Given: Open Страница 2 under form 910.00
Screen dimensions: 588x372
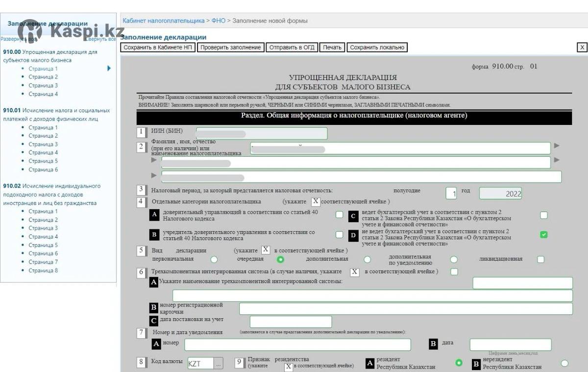Looking at the screenshot, I should 43,77.
